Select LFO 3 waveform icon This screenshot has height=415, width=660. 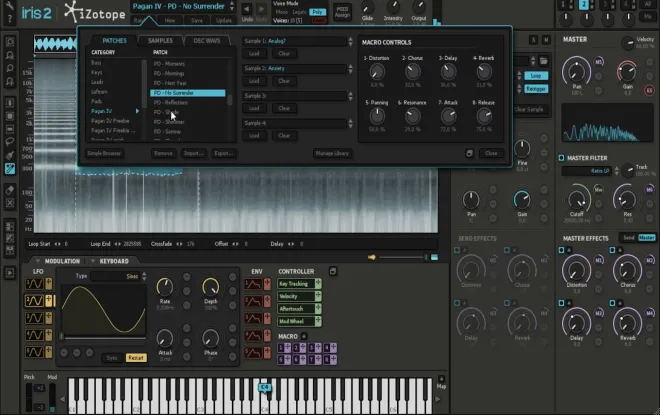(34, 318)
